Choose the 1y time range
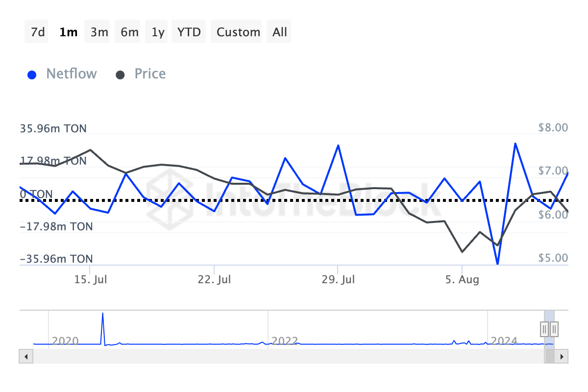 tap(158, 32)
